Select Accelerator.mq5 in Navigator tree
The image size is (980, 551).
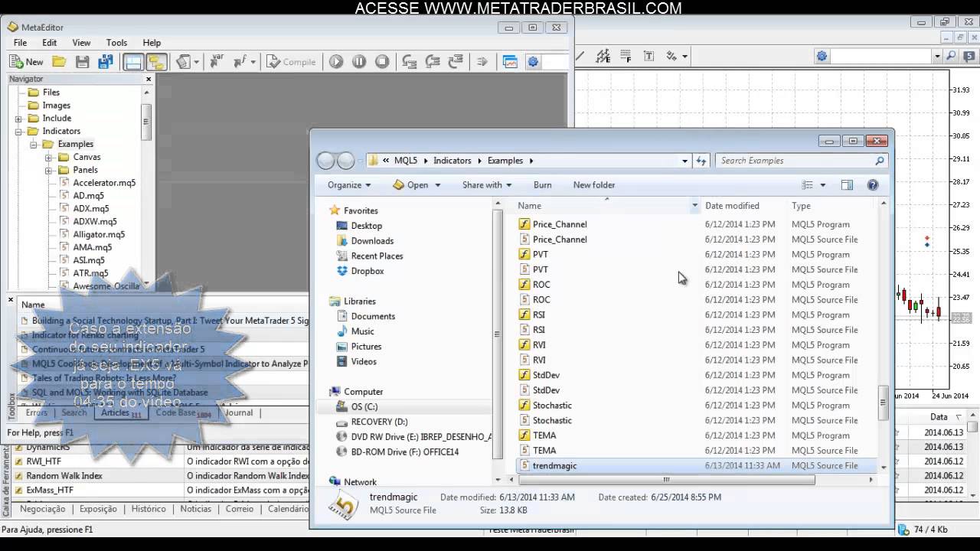[x=104, y=183]
